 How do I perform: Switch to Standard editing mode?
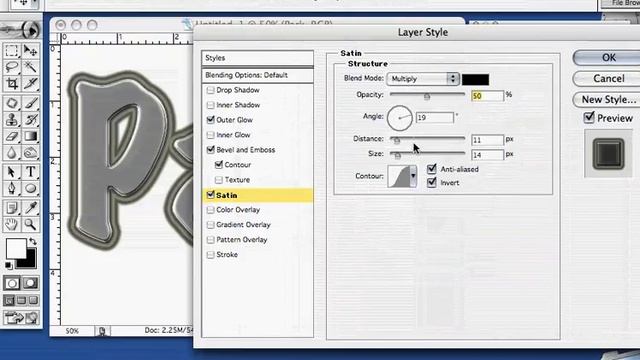12,283
